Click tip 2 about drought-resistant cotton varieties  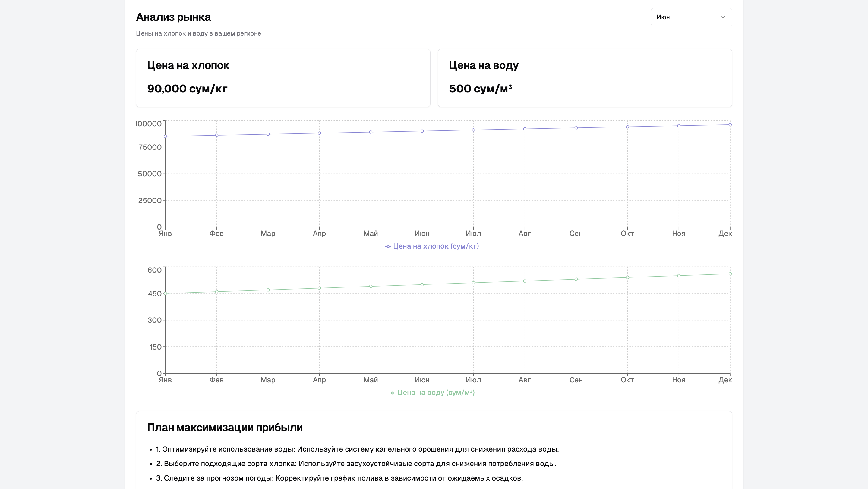pos(356,464)
